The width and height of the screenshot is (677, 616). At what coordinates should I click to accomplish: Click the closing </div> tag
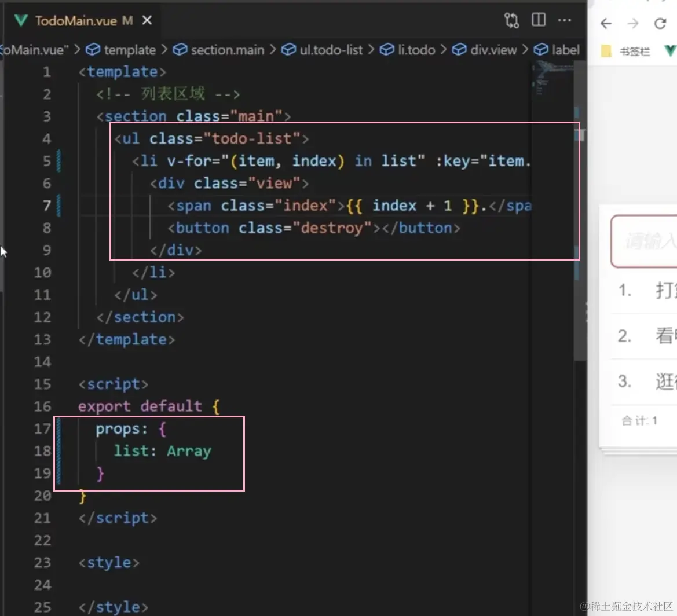(175, 250)
